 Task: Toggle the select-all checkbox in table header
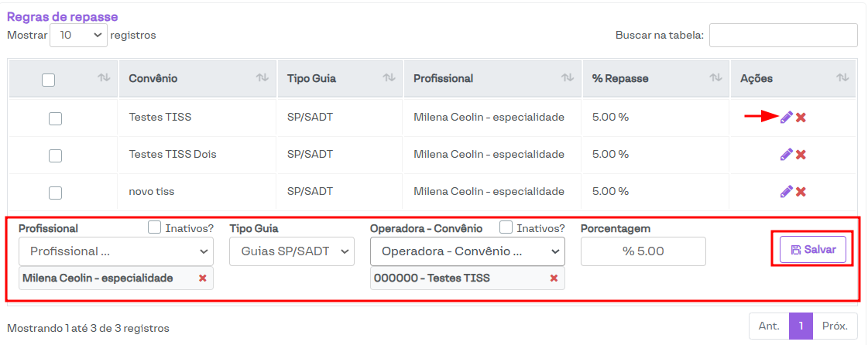[x=48, y=79]
